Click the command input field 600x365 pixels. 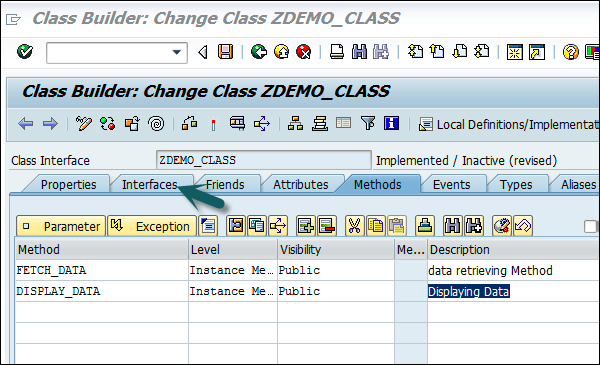click(x=117, y=52)
